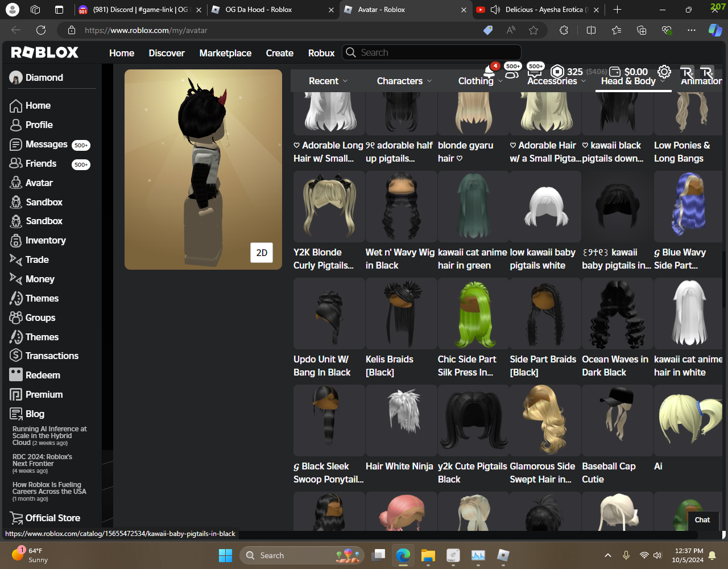Open the Transactions sidebar icon

(16, 356)
